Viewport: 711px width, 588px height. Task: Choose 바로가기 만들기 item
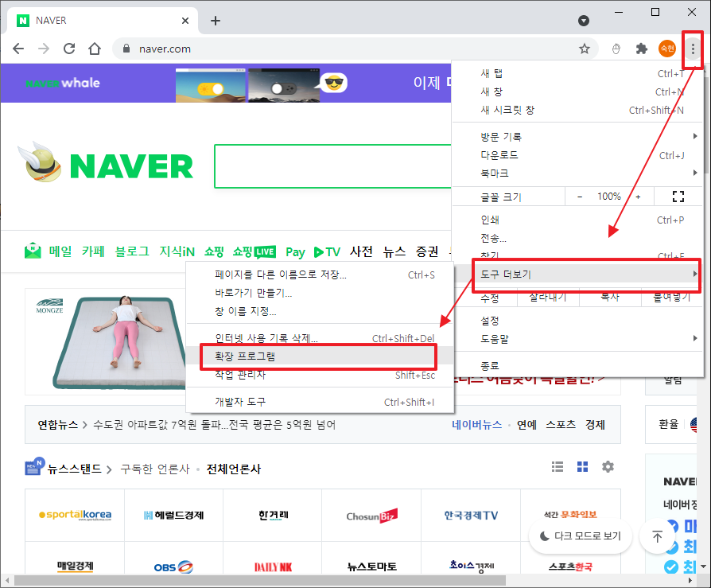(x=320, y=293)
